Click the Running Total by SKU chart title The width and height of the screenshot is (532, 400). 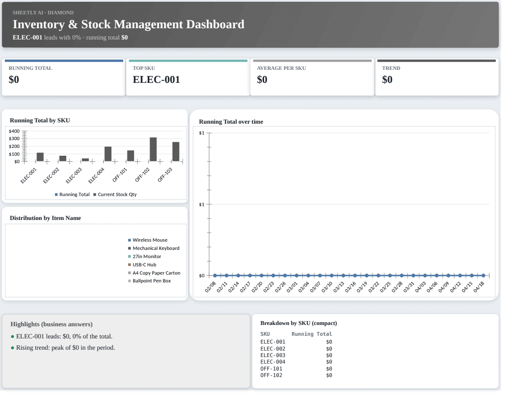click(x=40, y=120)
